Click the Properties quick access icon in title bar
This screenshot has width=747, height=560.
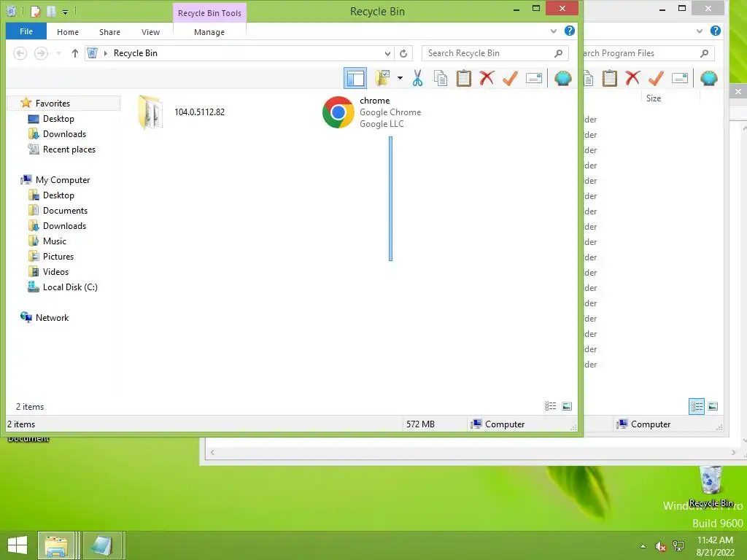pyautogui.click(x=35, y=11)
